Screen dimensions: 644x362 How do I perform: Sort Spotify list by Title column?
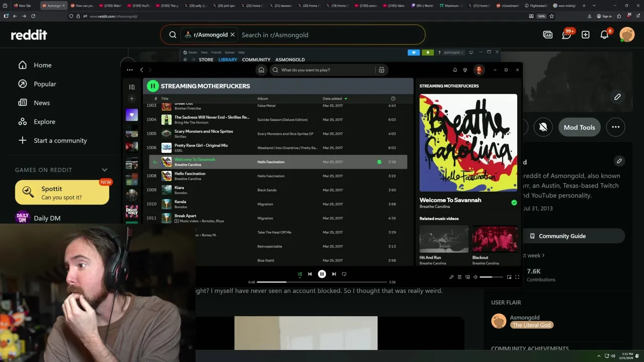[165, 99]
